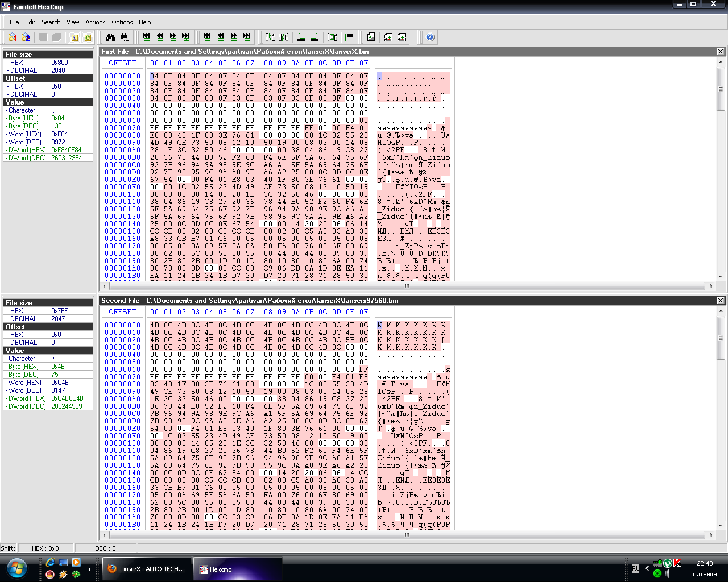The height and width of the screenshot is (582, 728).
Task: Jump to the first difference
Action: pos(147,37)
